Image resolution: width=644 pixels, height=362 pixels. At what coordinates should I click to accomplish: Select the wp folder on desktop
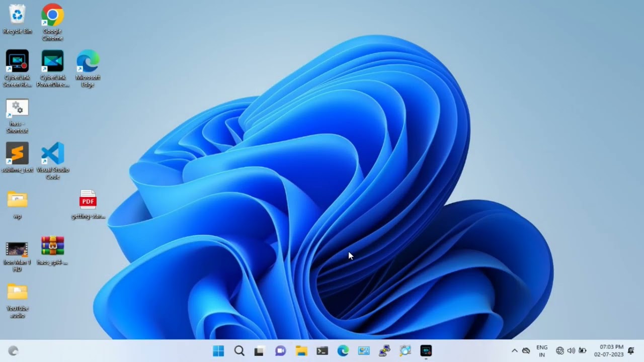tap(17, 205)
